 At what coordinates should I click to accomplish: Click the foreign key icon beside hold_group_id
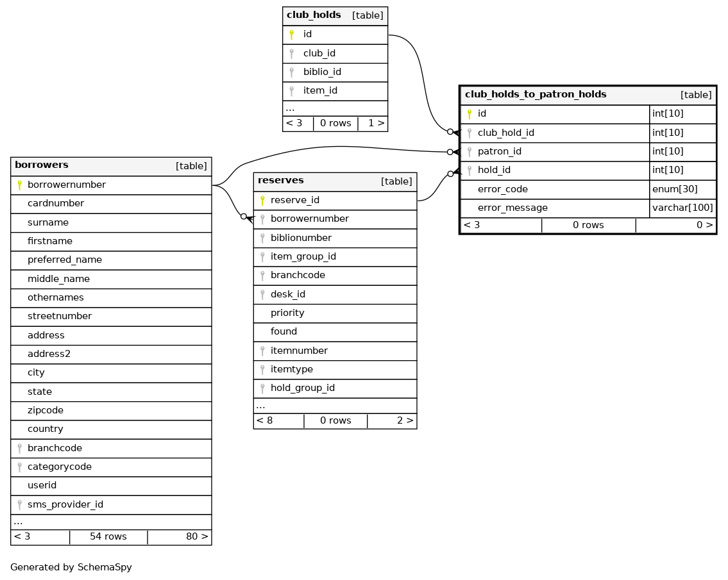[262, 388]
